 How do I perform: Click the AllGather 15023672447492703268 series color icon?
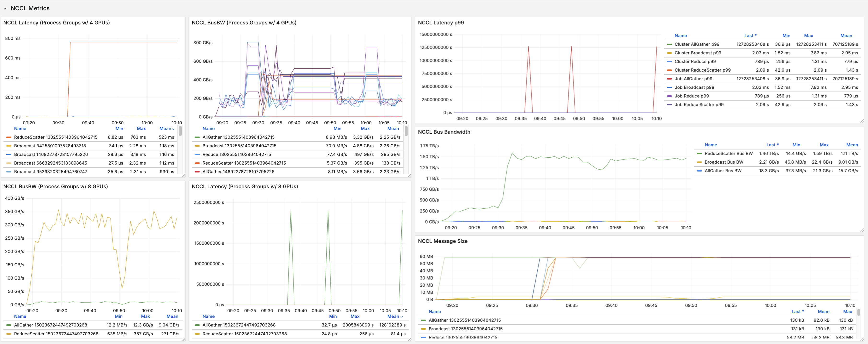(9, 325)
